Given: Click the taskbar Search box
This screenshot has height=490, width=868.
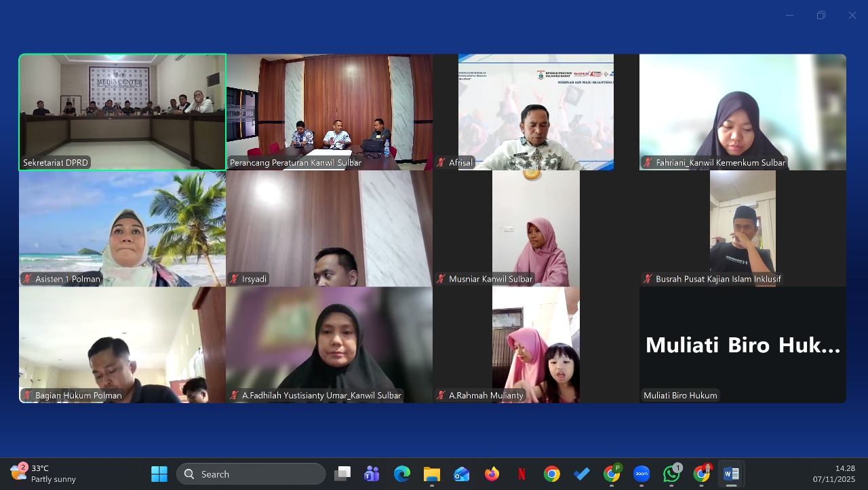Looking at the screenshot, I should [x=251, y=474].
